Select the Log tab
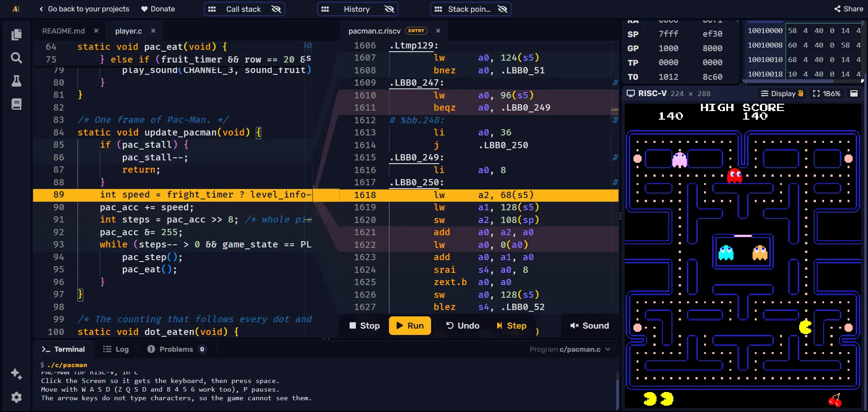This screenshot has height=412, width=868. coord(116,349)
